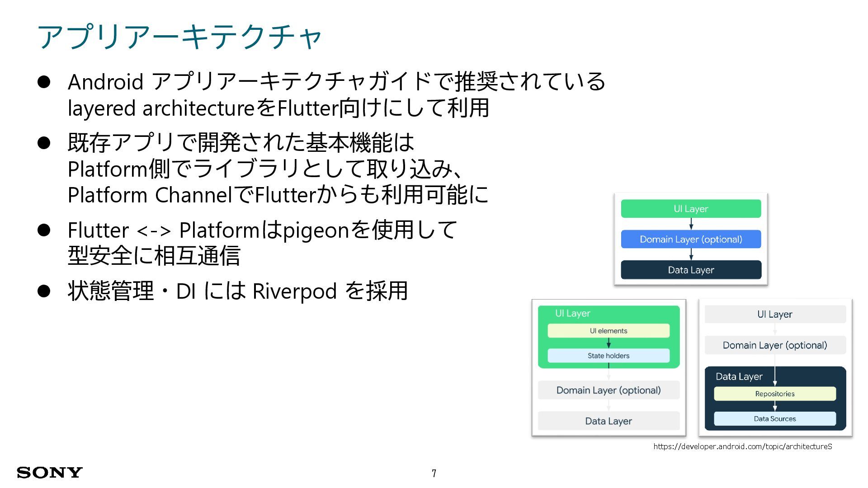Click the Repositories box

click(775, 394)
